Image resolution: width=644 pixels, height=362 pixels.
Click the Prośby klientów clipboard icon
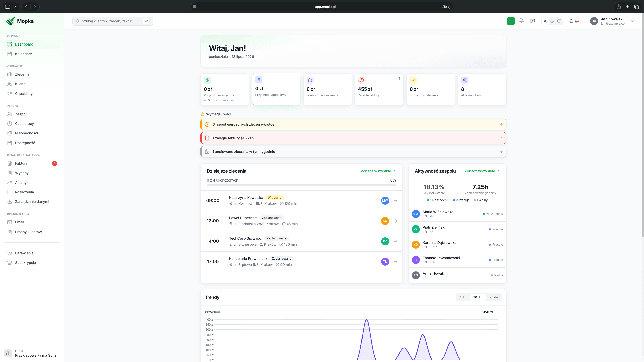pyautogui.click(x=10, y=232)
